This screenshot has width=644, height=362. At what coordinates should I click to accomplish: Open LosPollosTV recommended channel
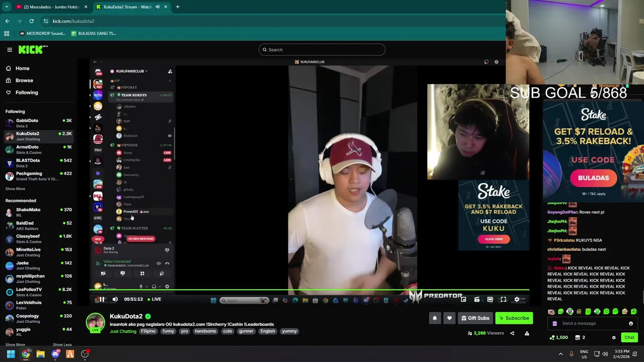[x=38, y=292]
